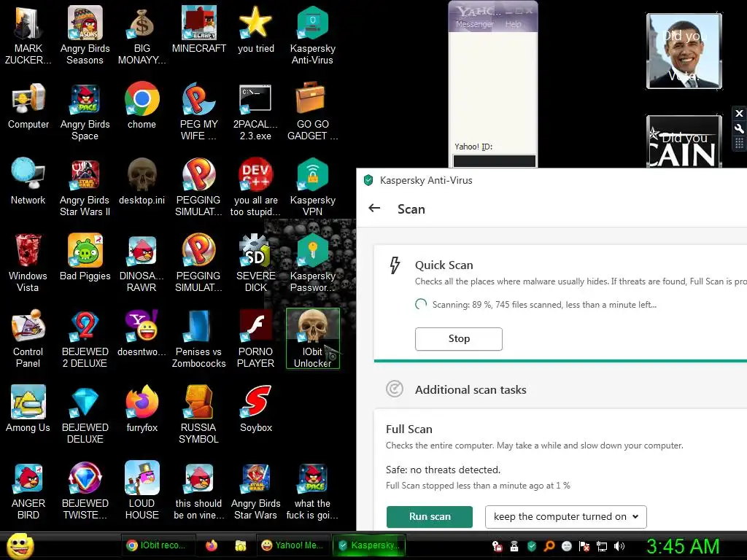Switch to the Yahoo! Messenger taskbar button
The width and height of the screenshot is (747, 560).
293,545
